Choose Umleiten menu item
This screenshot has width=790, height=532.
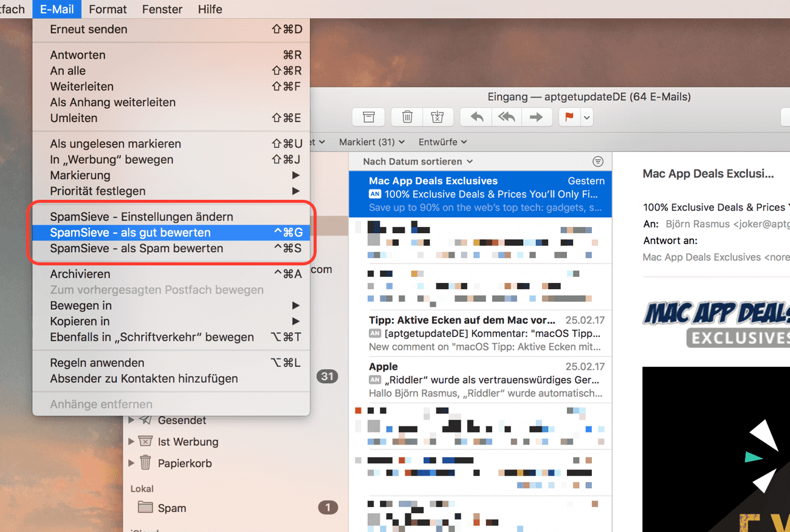(171, 118)
